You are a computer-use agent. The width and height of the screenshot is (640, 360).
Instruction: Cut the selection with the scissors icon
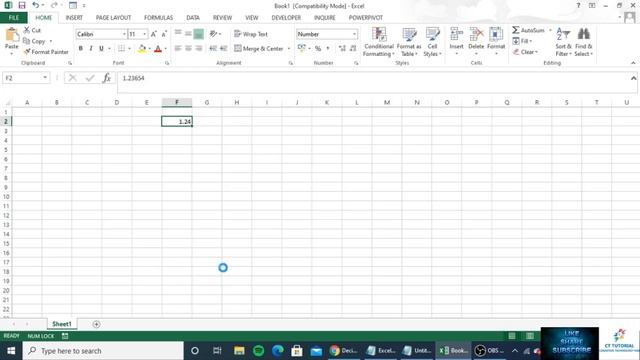pos(27,30)
